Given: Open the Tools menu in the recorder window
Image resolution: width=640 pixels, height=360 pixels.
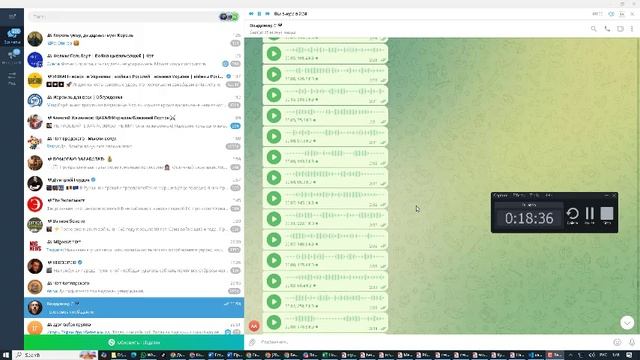Looking at the screenshot, I should [x=534, y=196].
